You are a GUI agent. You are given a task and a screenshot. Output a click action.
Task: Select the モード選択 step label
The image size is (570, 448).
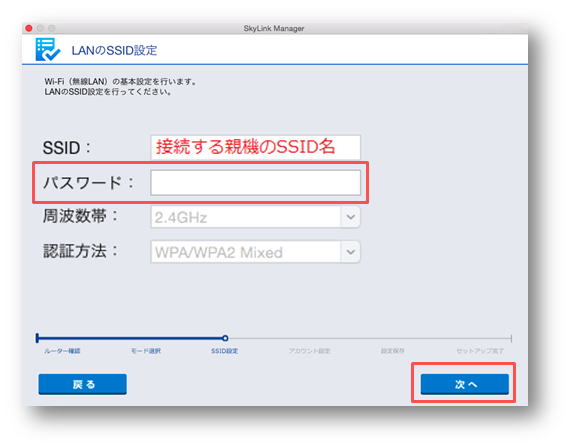pos(146,351)
